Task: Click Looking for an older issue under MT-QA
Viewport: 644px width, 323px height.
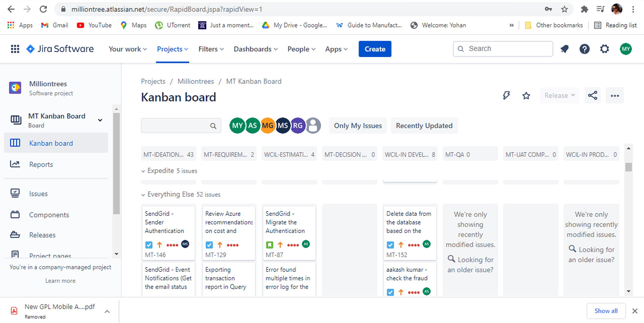Action: (x=470, y=265)
